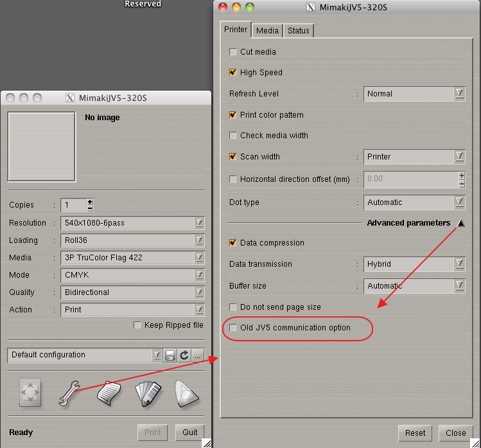Open the Refresh Level dropdown

(414, 94)
